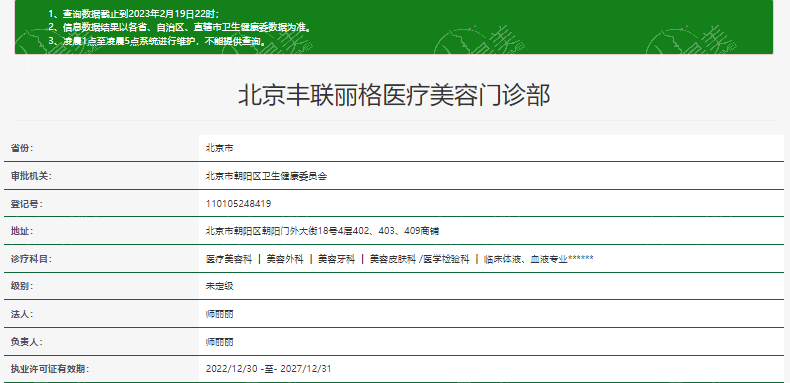Select the 省份 label cell

101,148
